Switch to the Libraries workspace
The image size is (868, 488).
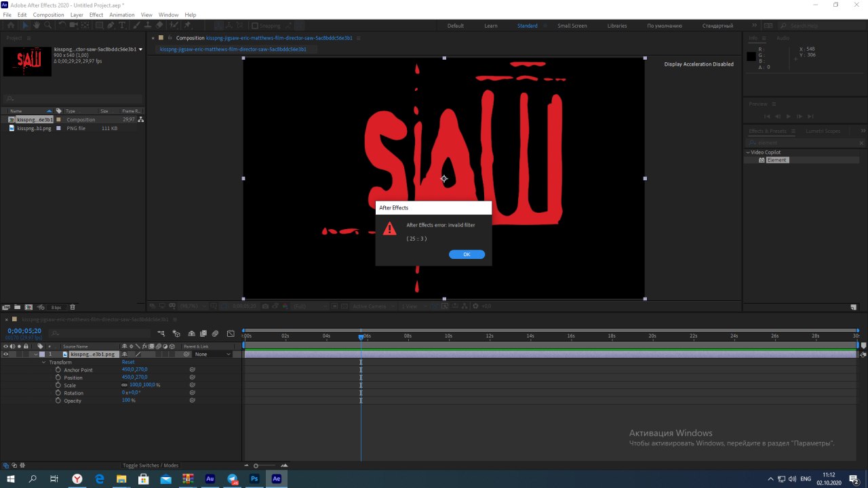(617, 26)
